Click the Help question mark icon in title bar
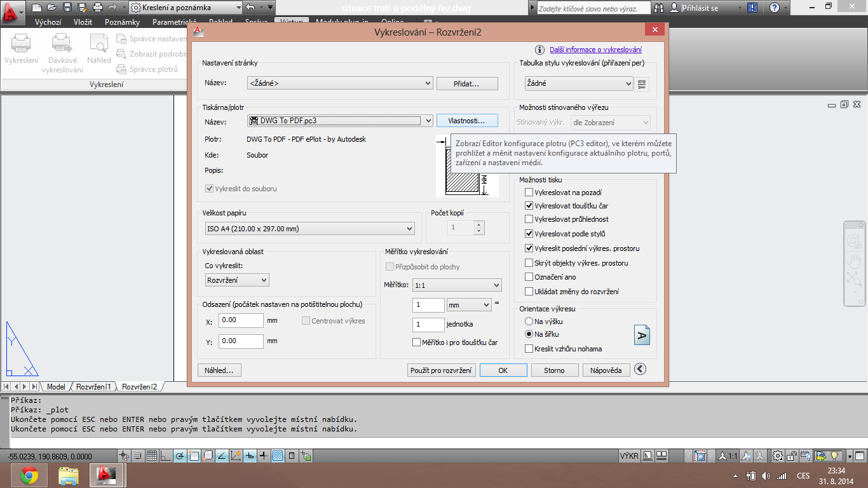The width and height of the screenshot is (868, 488). point(774,8)
